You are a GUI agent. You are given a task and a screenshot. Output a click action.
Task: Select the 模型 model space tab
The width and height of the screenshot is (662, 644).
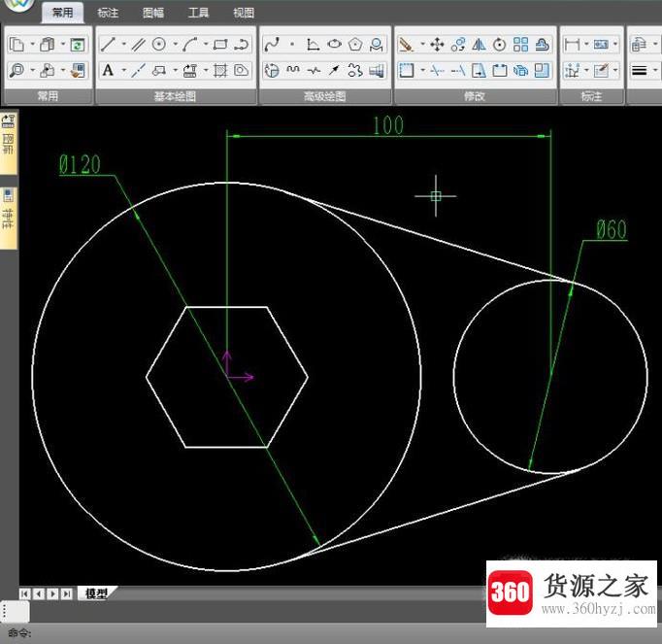tap(97, 593)
